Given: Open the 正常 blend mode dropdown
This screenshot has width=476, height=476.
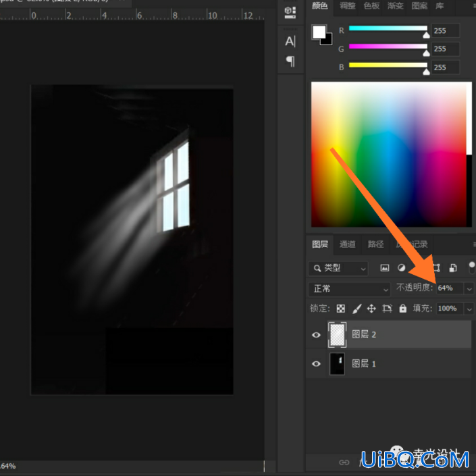Looking at the screenshot, I should click(350, 289).
